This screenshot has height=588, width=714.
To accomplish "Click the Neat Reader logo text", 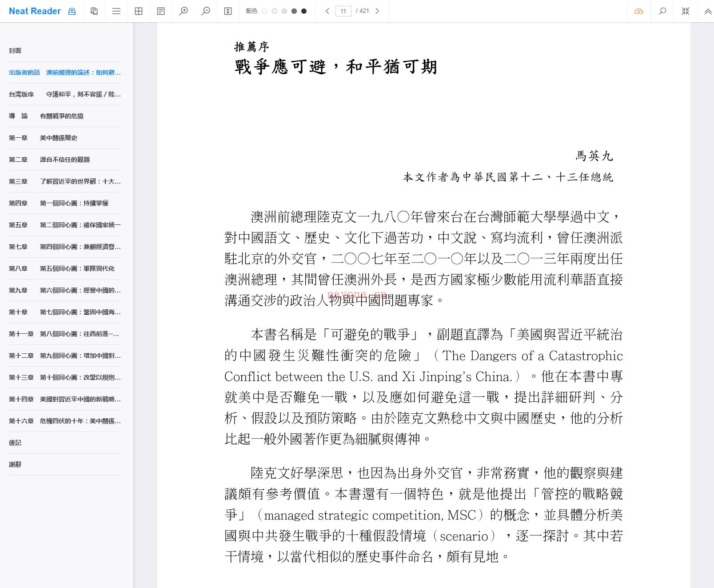I will click(x=35, y=11).
